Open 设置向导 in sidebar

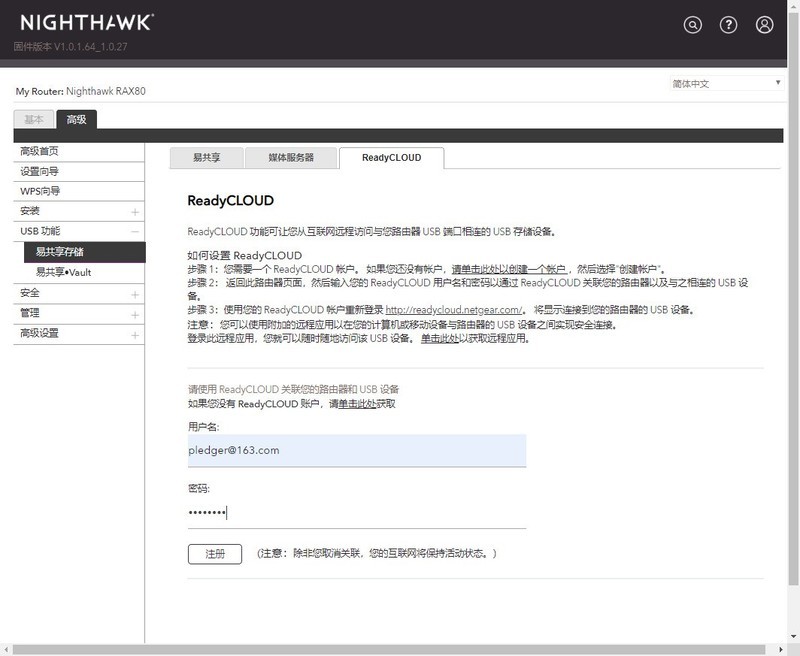pos(79,171)
